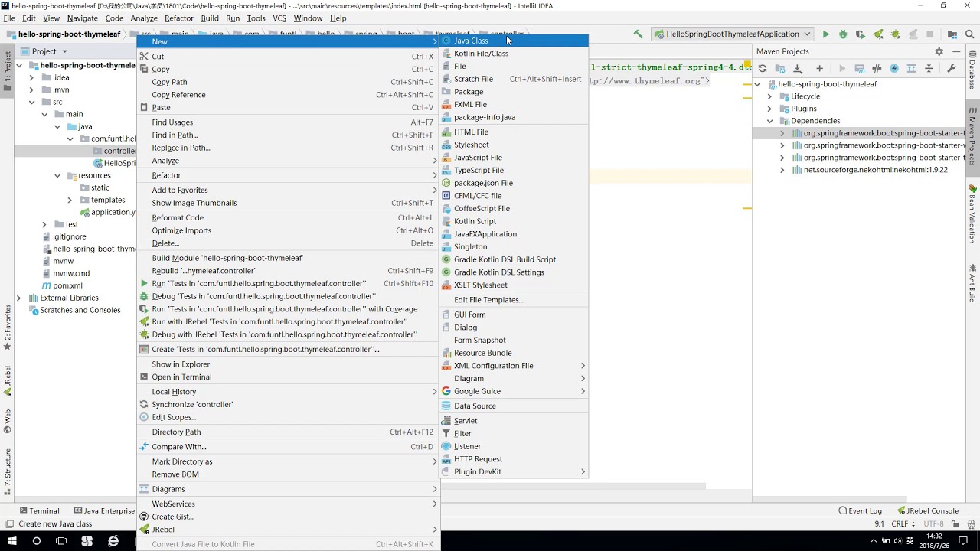Open Ant Build side tab

[972, 283]
